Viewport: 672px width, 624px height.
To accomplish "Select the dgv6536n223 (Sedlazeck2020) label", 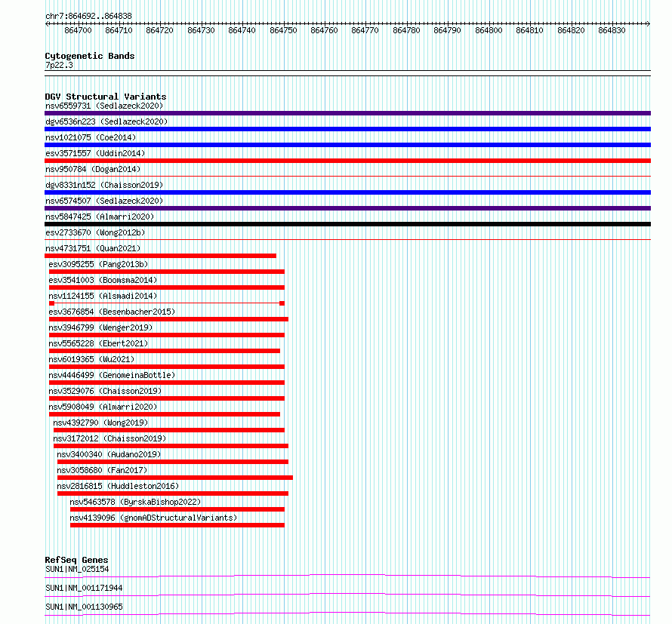I will click(x=106, y=121).
